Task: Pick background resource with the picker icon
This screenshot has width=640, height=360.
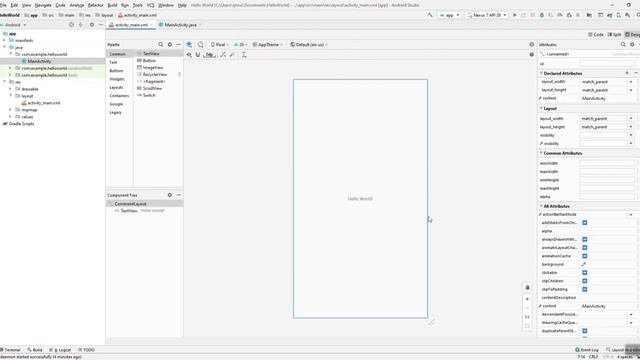Action: (584, 264)
